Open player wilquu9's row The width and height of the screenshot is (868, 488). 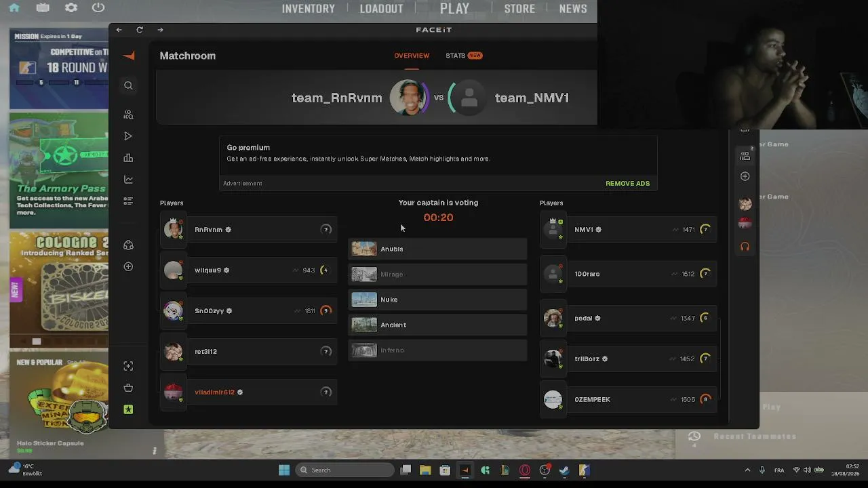tap(249, 270)
